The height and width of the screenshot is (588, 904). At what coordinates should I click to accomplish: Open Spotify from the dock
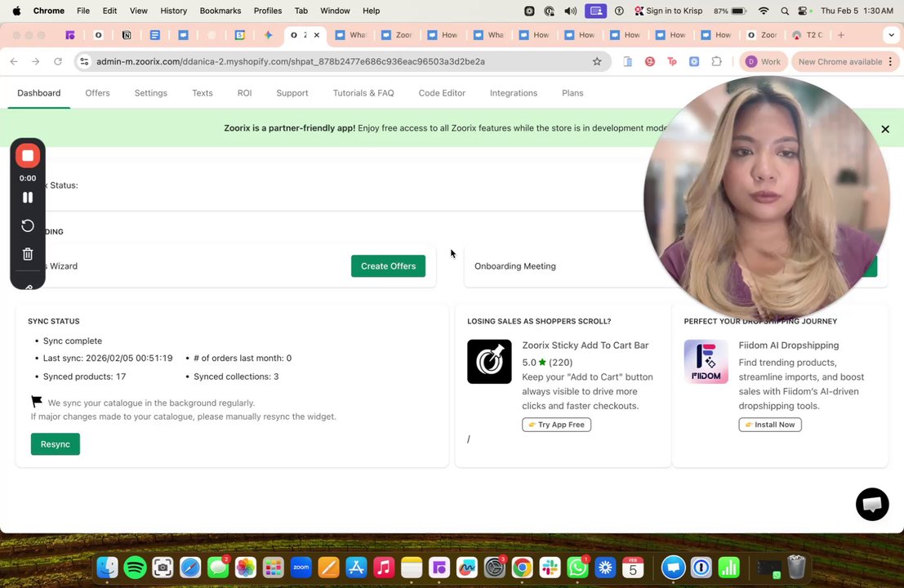(x=135, y=568)
